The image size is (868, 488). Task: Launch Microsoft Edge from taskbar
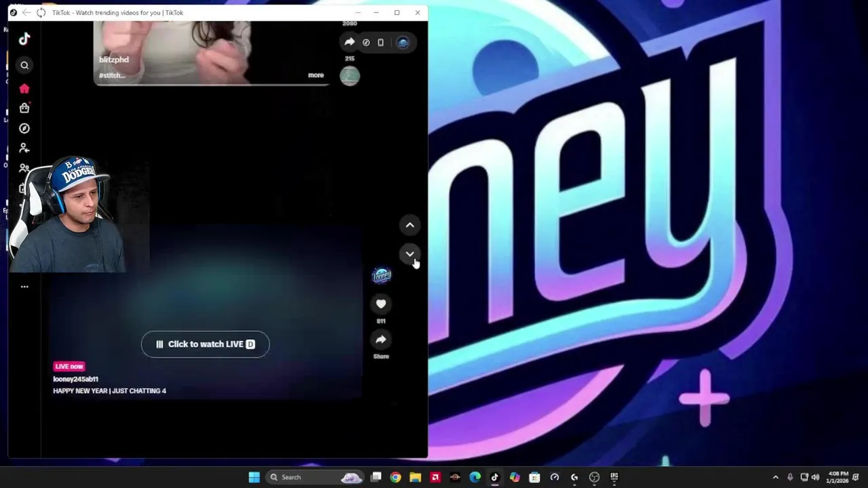pos(475,477)
